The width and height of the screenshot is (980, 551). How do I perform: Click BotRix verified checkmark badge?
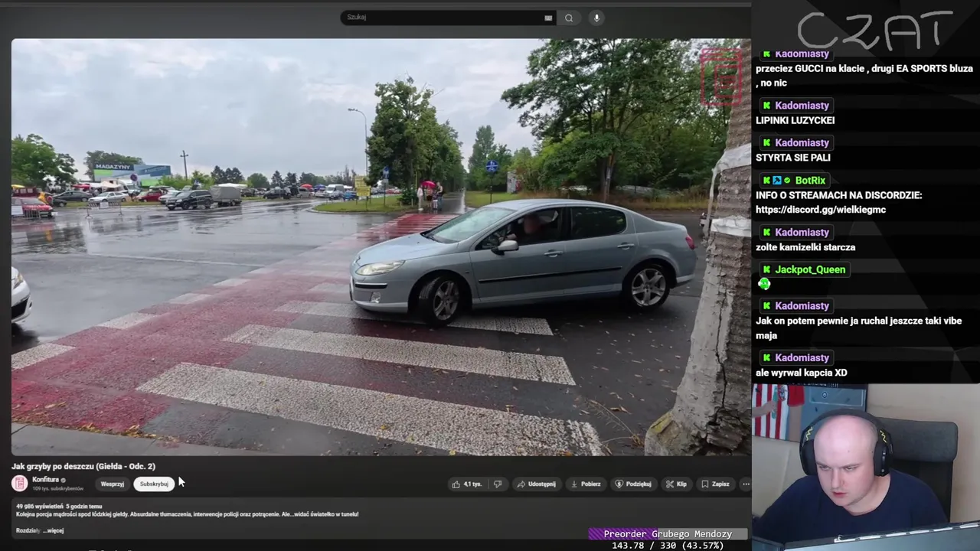click(x=787, y=181)
